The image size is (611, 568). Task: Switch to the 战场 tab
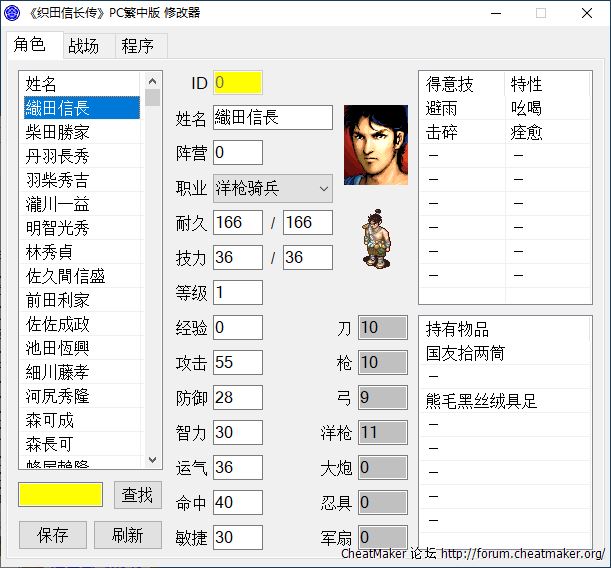[x=83, y=46]
